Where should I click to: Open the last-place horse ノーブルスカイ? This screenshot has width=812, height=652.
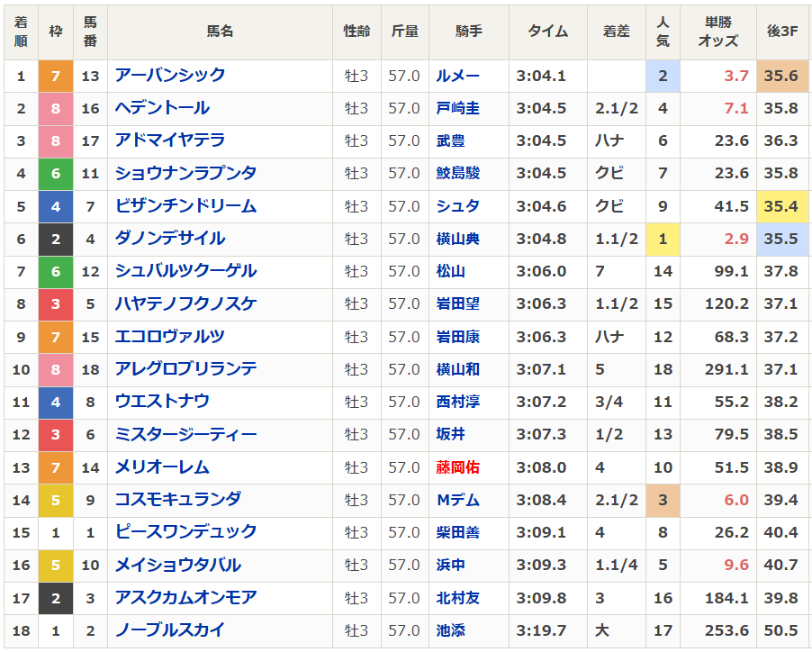tap(169, 630)
